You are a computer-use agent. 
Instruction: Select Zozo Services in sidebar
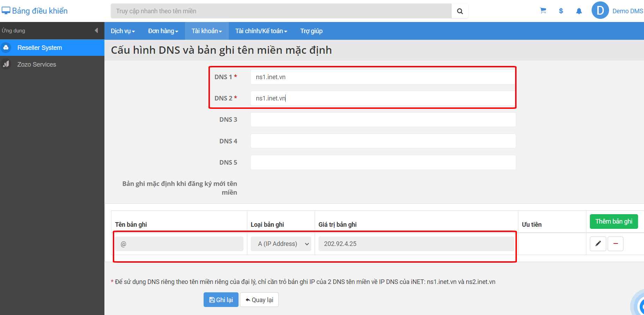point(52,65)
